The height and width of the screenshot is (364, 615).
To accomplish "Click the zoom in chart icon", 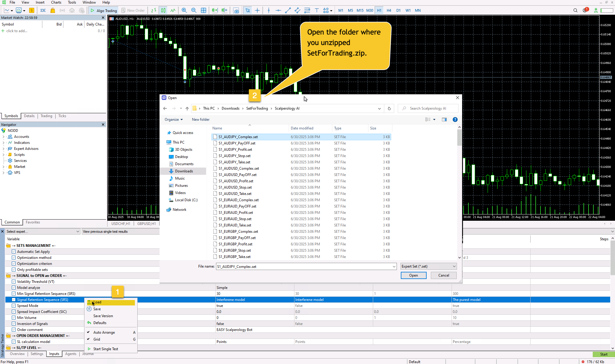I will tap(184, 10).
